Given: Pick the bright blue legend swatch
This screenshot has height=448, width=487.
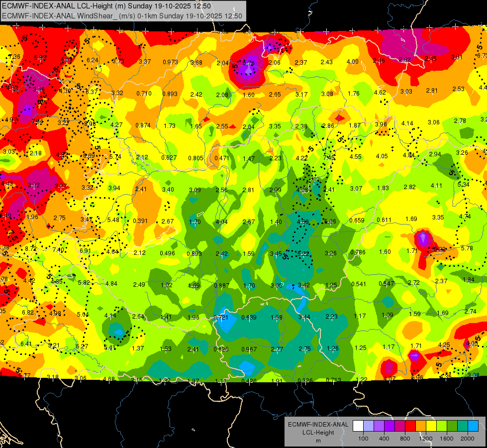Looking at the screenshot, I should (x=473, y=426).
